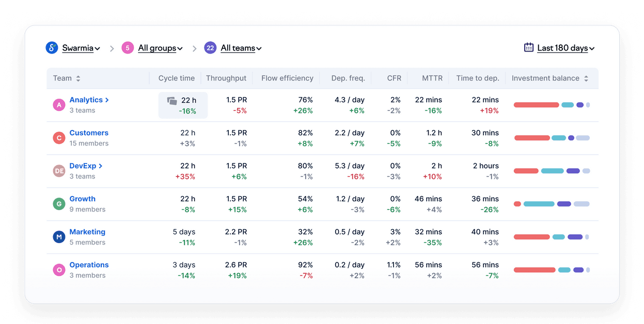
Task: Click DevExp deployment frequency 5.3 / day
Action: click(350, 166)
